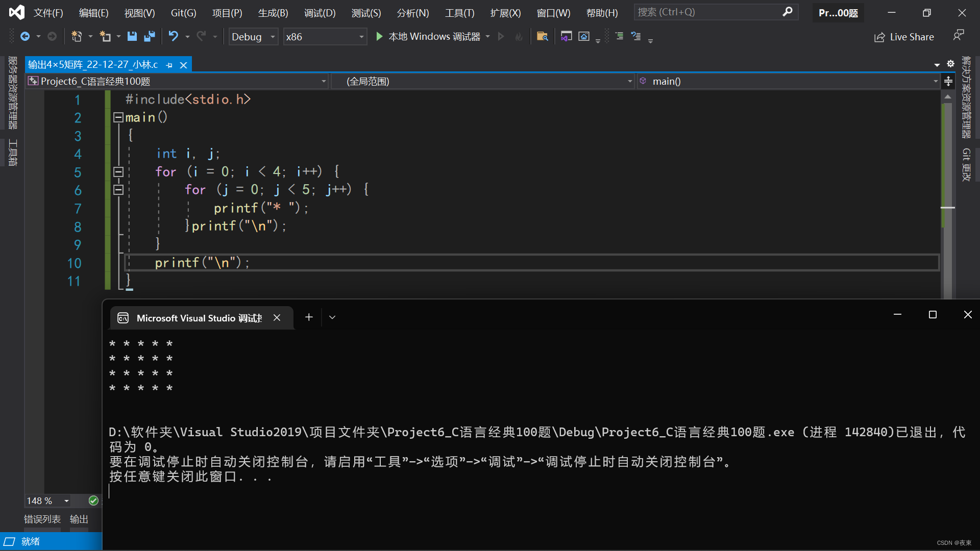980x551 pixels.
Task: Expand the 148 % zoom level dropdown
Action: point(66,501)
